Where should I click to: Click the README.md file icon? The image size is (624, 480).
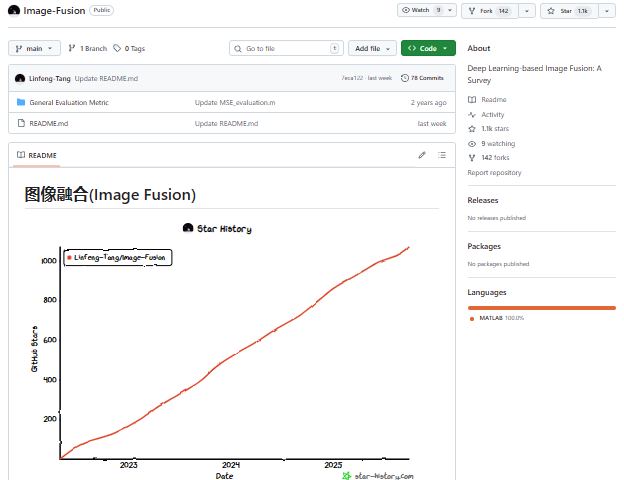tap(20, 123)
